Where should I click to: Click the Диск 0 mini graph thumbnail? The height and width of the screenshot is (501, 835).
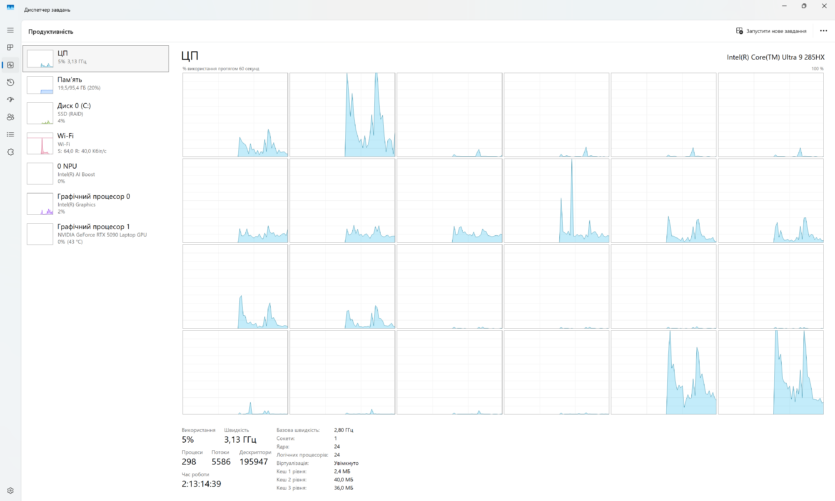[x=40, y=113]
